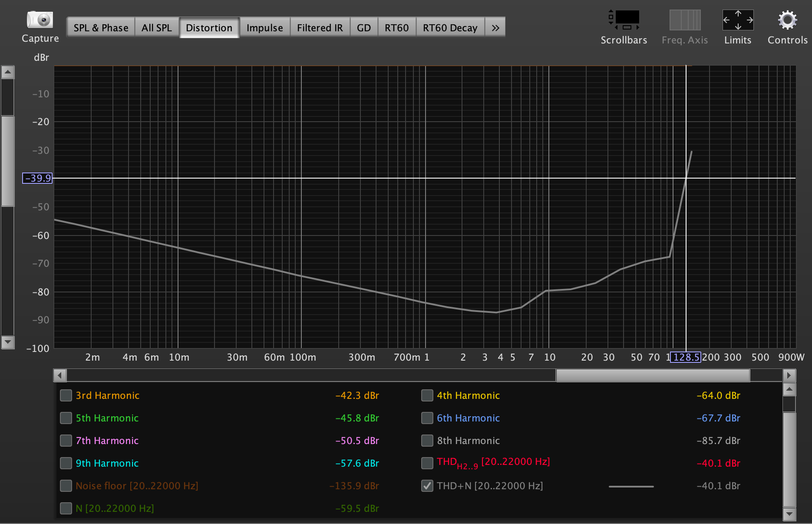Click the dBr axis unit label

[41, 57]
